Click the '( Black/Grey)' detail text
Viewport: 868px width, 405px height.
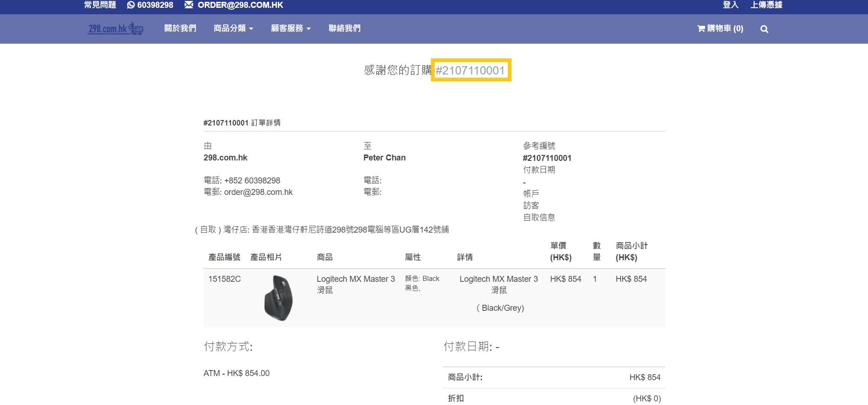500,308
